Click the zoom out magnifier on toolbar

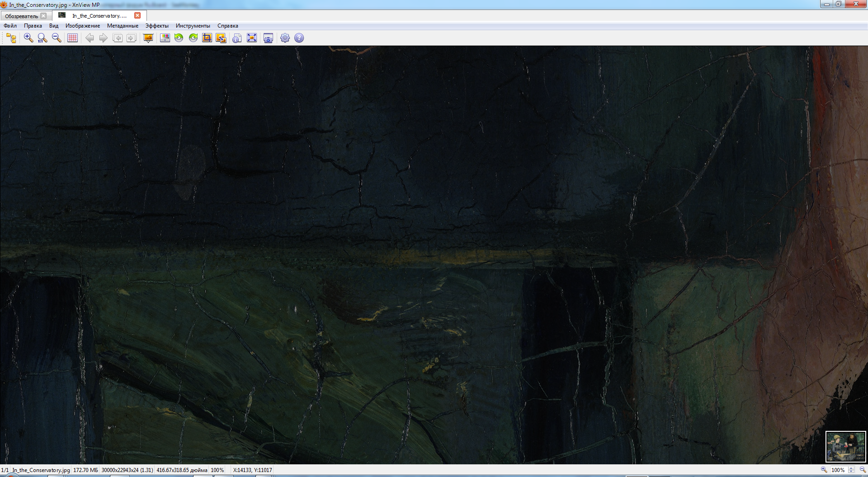coord(57,38)
